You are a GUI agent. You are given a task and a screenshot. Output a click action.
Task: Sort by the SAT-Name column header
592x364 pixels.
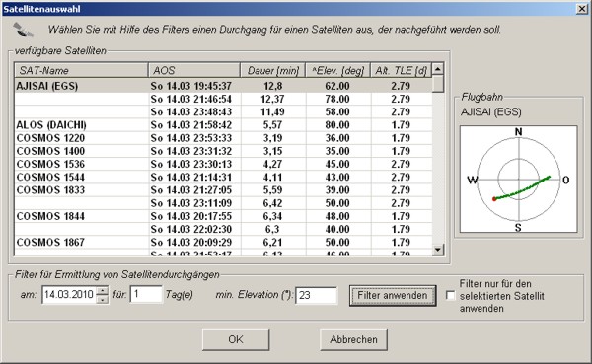[x=81, y=71]
